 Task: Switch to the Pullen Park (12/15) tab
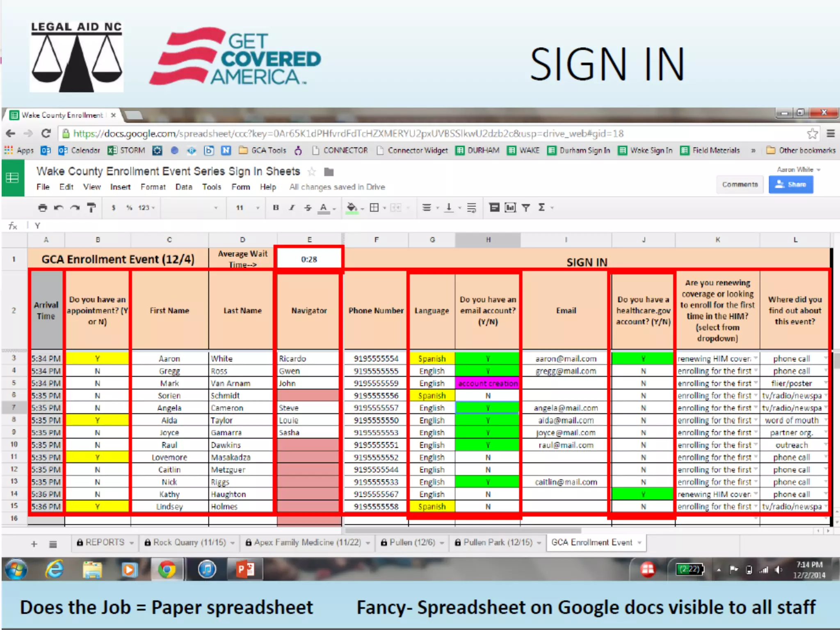[498, 543]
